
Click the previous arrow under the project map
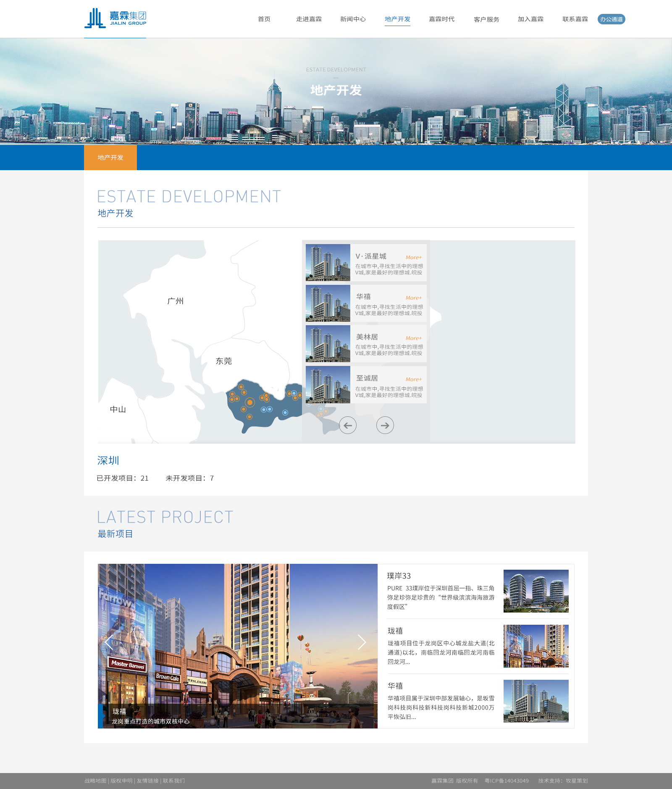[x=348, y=425]
